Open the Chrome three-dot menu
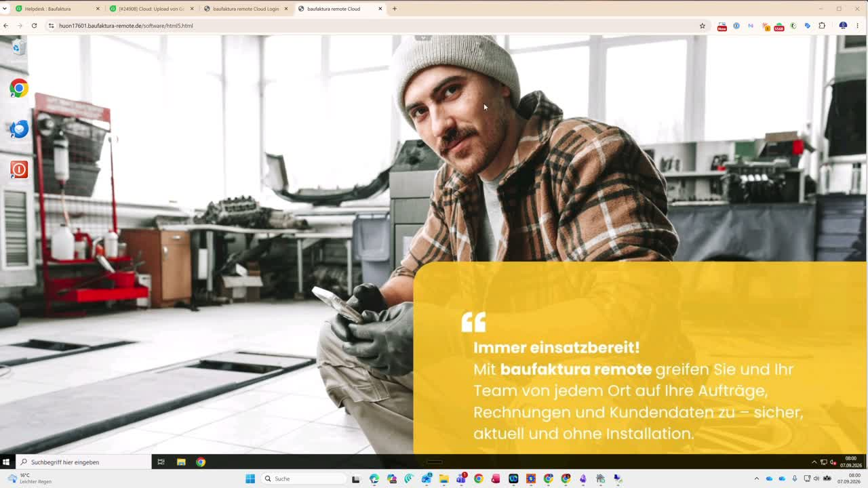The width and height of the screenshot is (868, 488). pos(858,26)
